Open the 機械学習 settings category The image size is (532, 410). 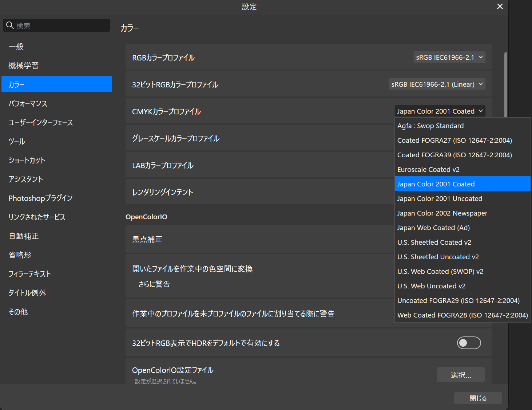click(57, 66)
